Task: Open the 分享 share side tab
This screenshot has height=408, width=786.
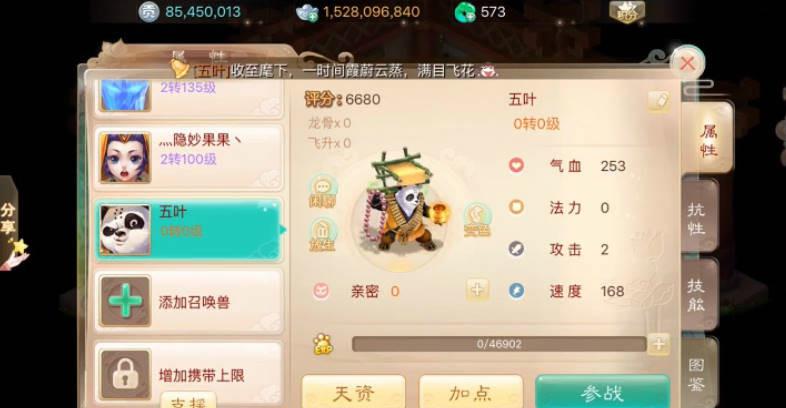Action: pos(9,221)
